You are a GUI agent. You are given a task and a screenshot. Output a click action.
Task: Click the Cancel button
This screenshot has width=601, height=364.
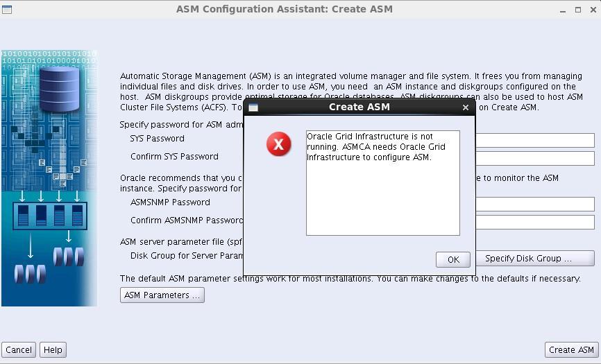click(x=19, y=350)
